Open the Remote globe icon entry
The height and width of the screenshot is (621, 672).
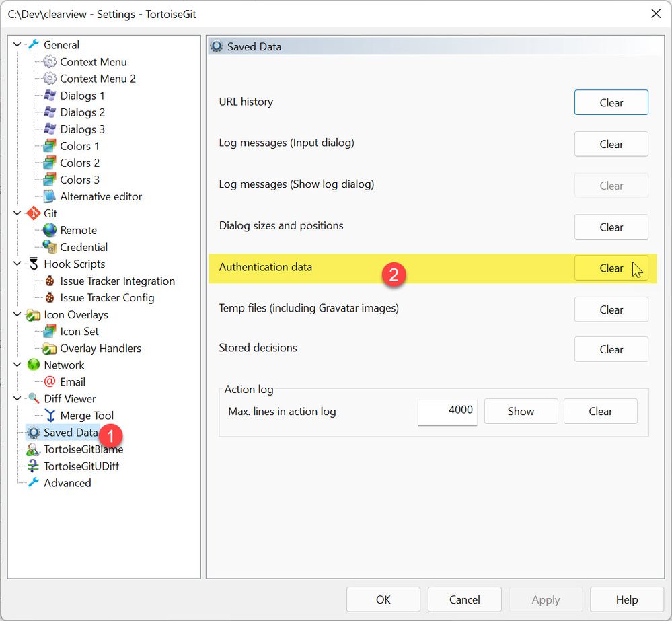pos(50,230)
